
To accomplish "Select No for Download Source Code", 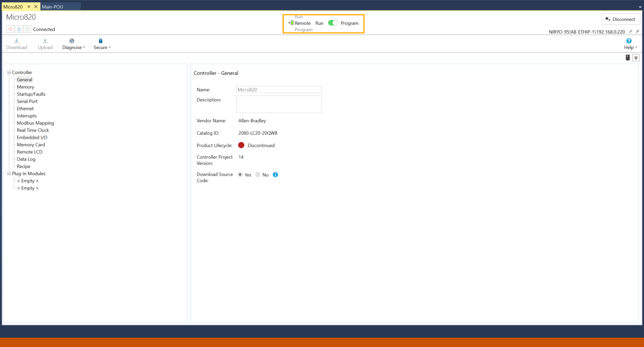I will pyautogui.click(x=258, y=175).
